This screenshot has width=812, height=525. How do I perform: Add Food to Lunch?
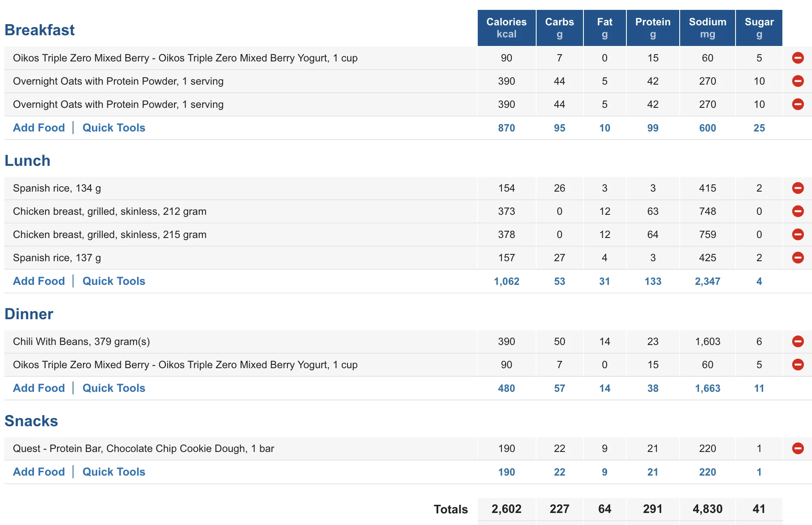[x=39, y=281]
